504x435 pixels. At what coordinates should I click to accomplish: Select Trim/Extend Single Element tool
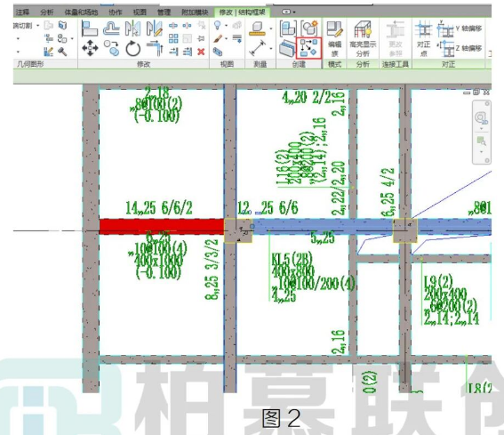click(x=173, y=52)
